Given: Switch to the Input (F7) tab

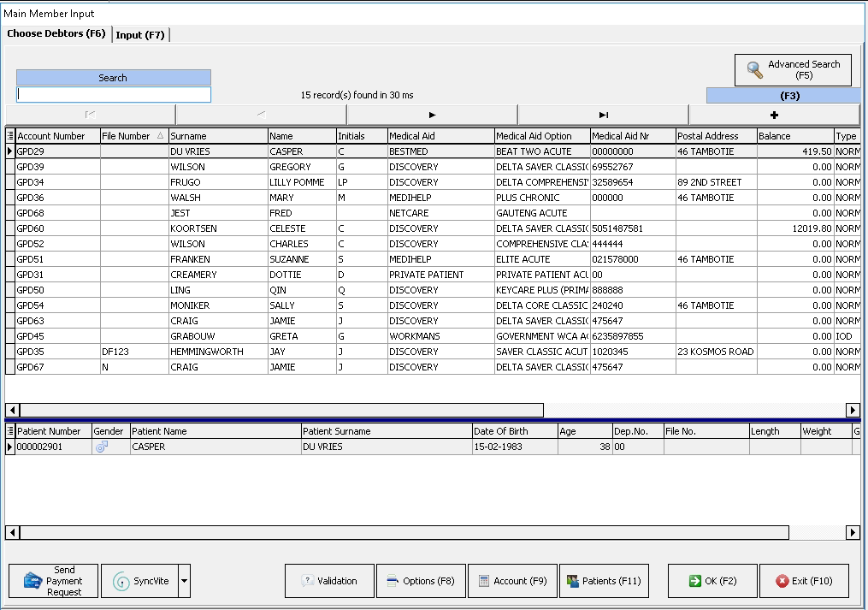Looking at the screenshot, I should point(141,35).
